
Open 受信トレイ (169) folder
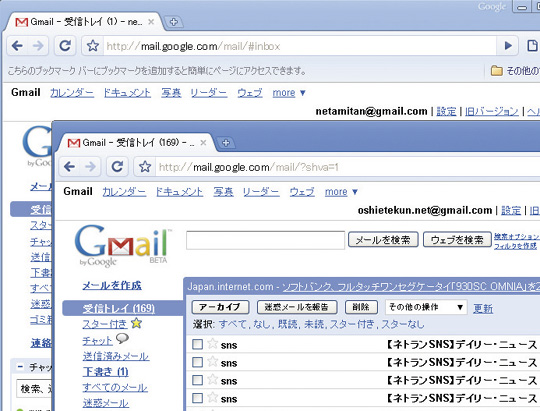click(118, 308)
